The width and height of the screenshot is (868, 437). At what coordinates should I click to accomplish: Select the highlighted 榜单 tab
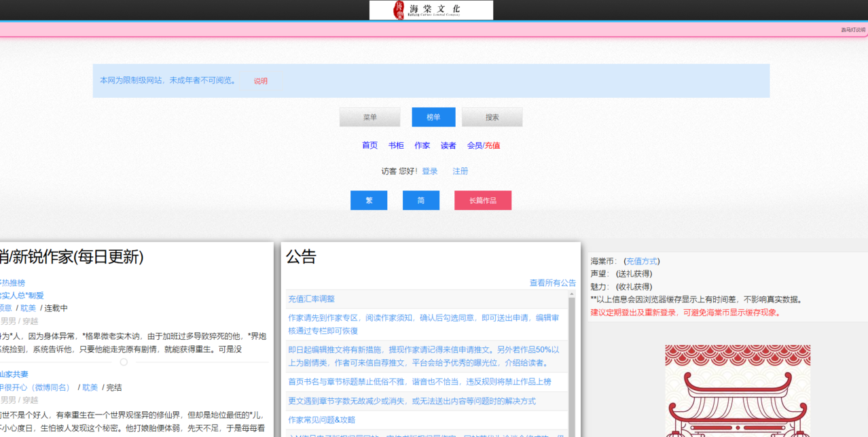(433, 116)
